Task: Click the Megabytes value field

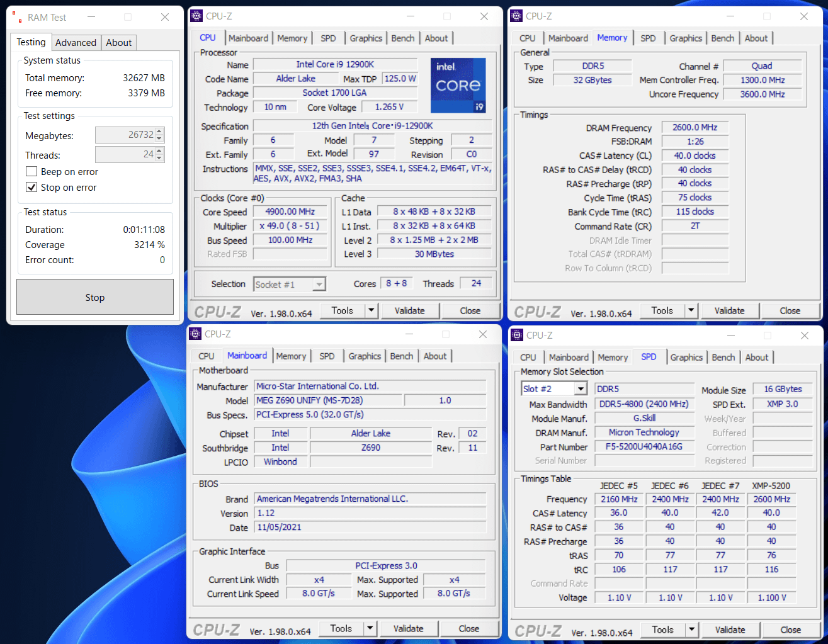Action: 125,135
